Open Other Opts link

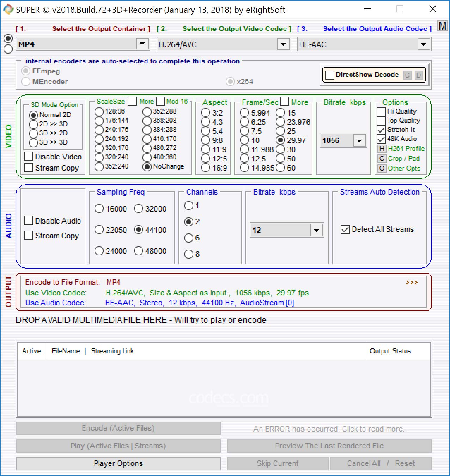point(404,169)
